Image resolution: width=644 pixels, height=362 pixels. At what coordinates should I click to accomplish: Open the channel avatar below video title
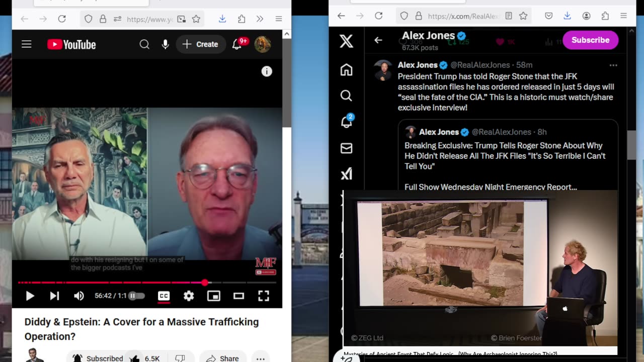(x=34, y=355)
